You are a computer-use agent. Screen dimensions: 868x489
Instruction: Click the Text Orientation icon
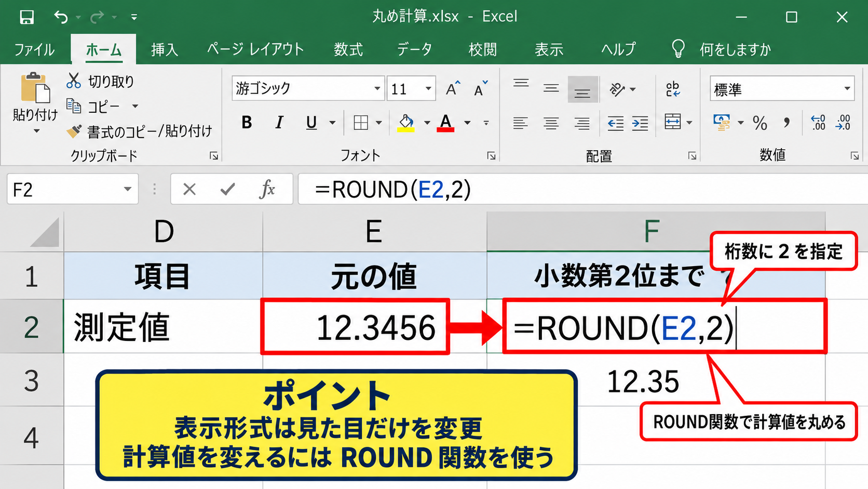(617, 89)
